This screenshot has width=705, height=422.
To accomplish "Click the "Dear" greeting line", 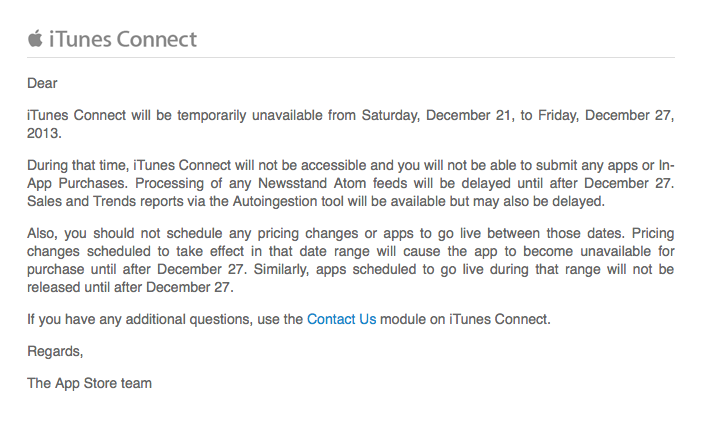I will [42, 84].
